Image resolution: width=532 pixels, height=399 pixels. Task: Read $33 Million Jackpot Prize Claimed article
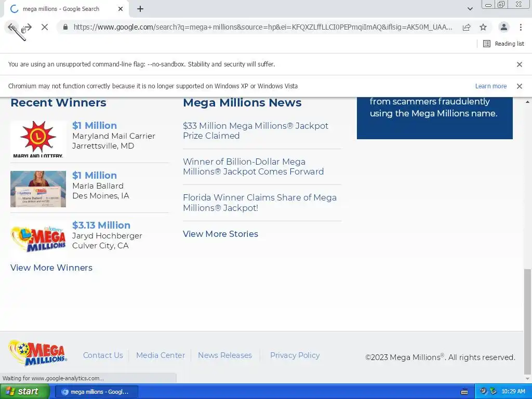(x=256, y=130)
